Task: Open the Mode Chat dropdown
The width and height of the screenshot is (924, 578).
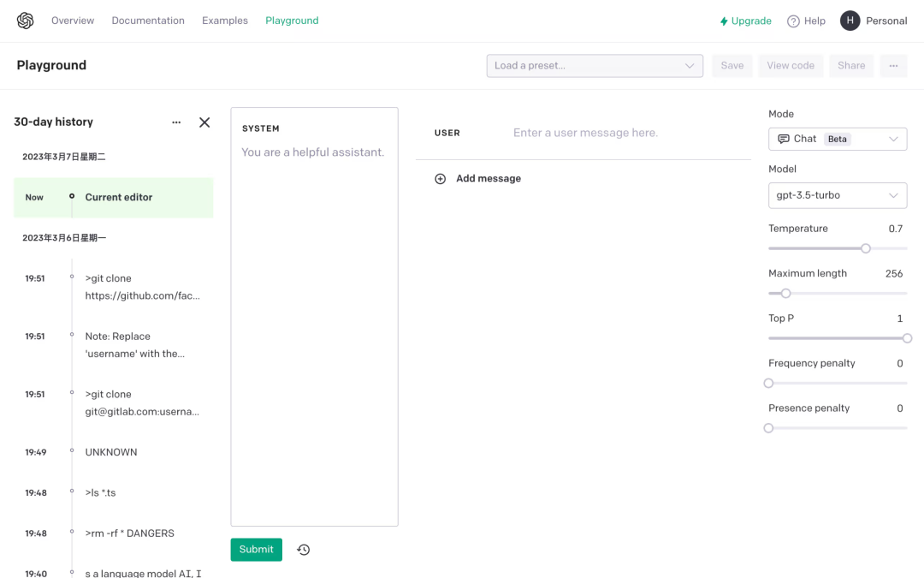Action: point(838,139)
